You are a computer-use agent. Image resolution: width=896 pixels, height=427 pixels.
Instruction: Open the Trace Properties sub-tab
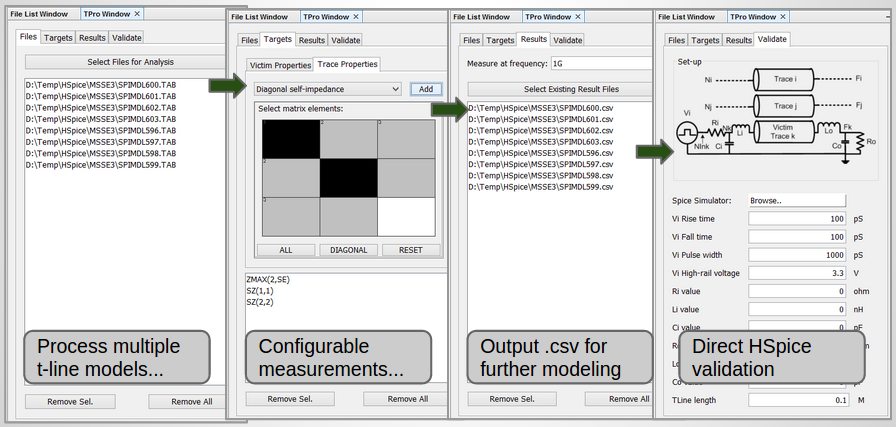[347, 65]
